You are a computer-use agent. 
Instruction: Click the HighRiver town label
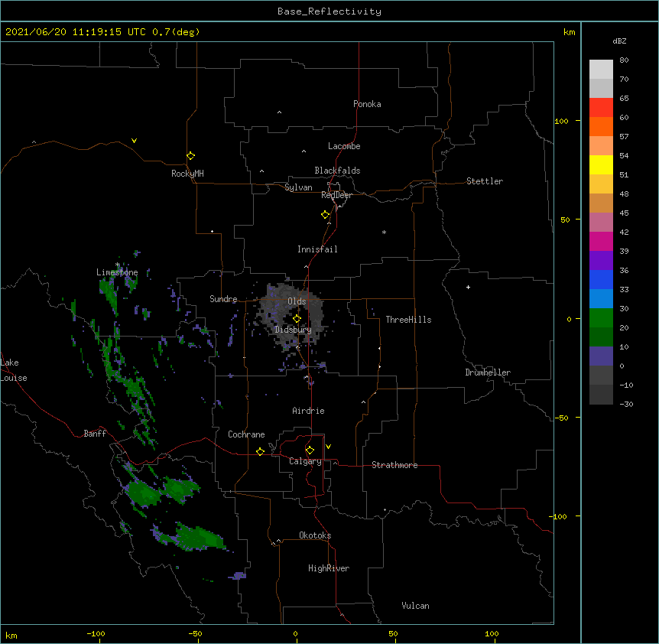tap(329, 568)
